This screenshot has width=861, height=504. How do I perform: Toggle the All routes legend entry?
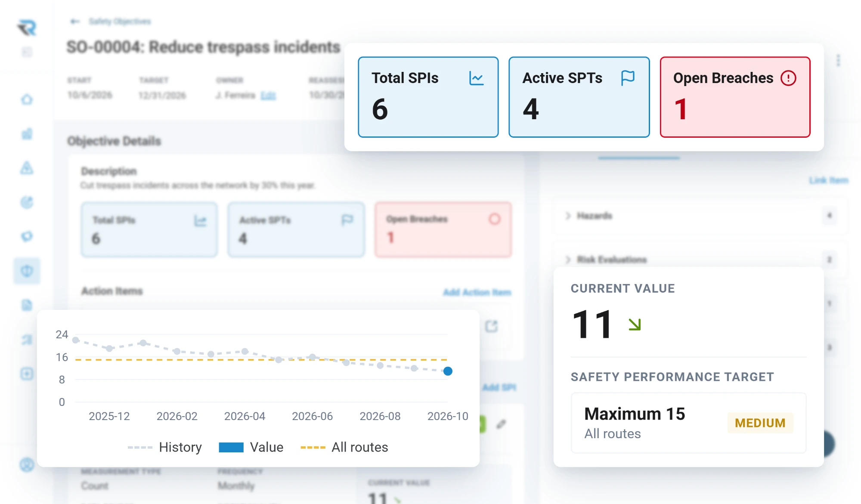click(344, 447)
